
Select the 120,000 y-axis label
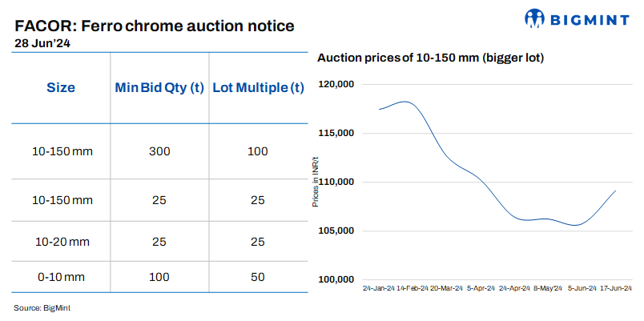click(337, 84)
